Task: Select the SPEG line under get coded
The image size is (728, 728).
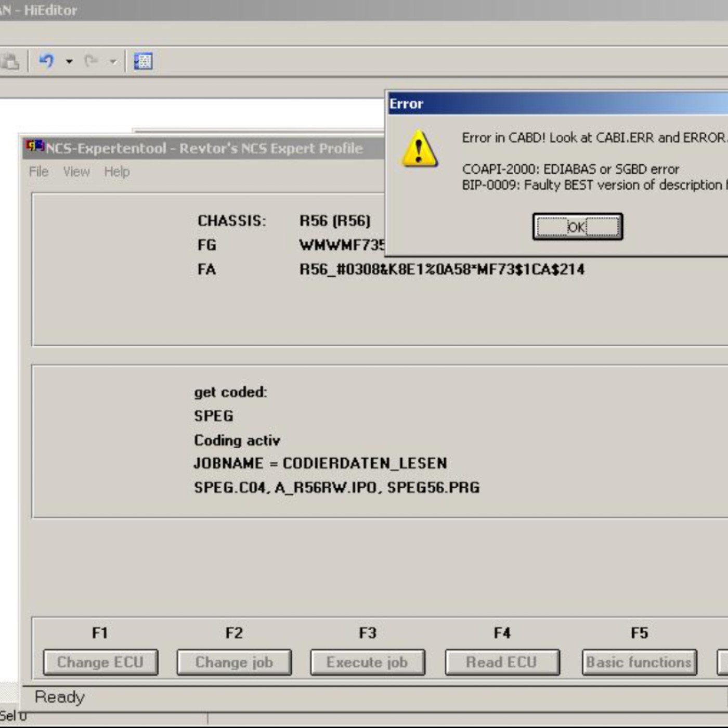Action: [x=214, y=416]
